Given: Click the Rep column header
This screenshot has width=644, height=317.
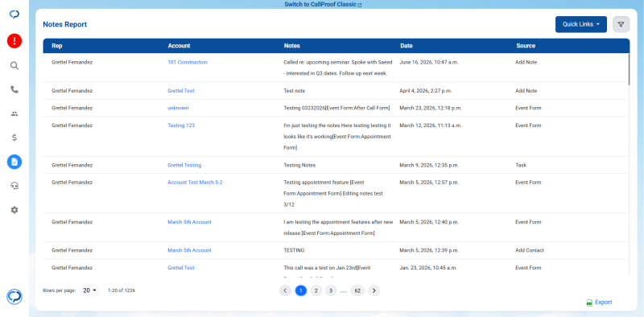Looking at the screenshot, I should click(x=57, y=46).
